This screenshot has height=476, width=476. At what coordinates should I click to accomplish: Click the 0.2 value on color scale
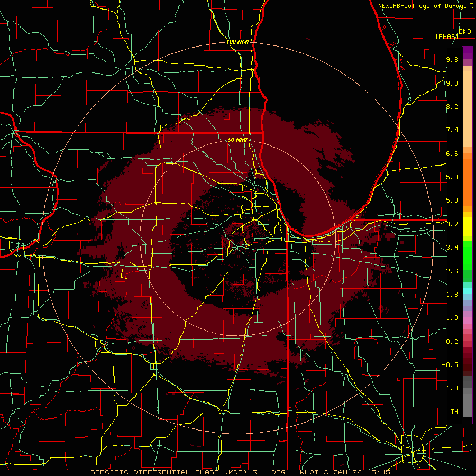(452, 342)
